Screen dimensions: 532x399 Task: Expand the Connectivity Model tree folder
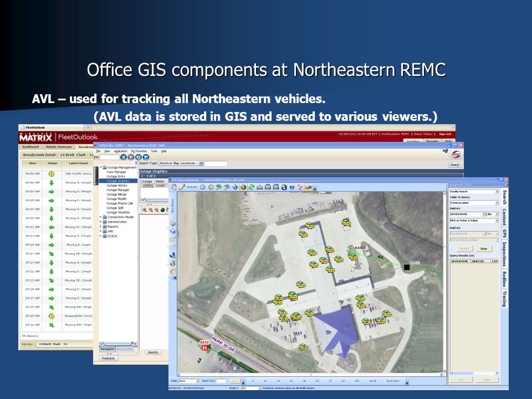click(101, 217)
